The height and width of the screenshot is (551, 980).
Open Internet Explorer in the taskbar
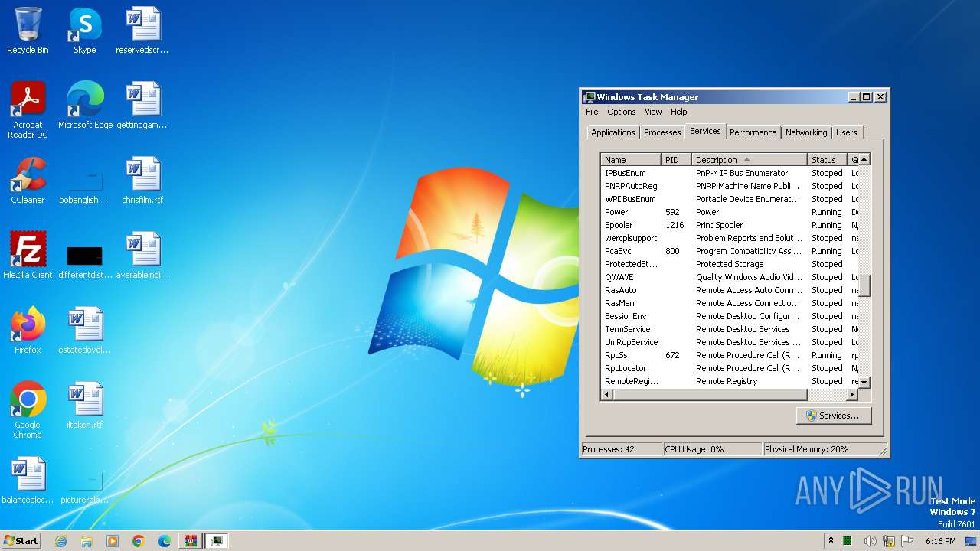pos(60,541)
